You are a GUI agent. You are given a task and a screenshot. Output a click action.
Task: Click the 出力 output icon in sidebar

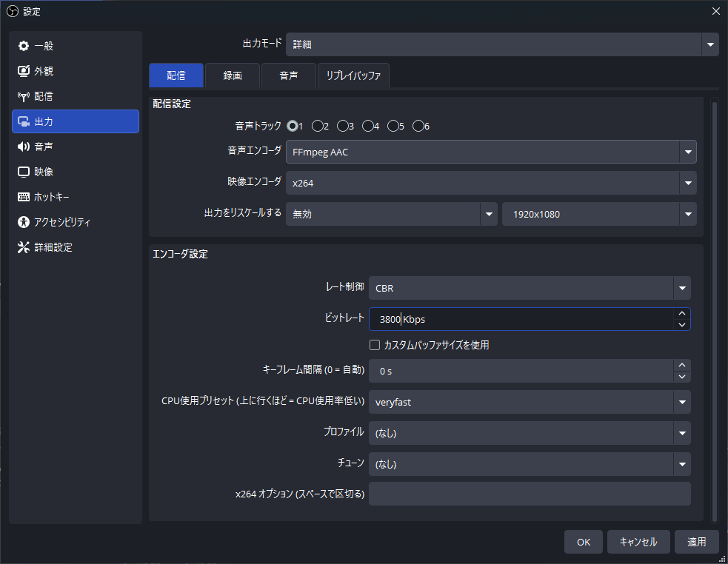pos(23,121)
